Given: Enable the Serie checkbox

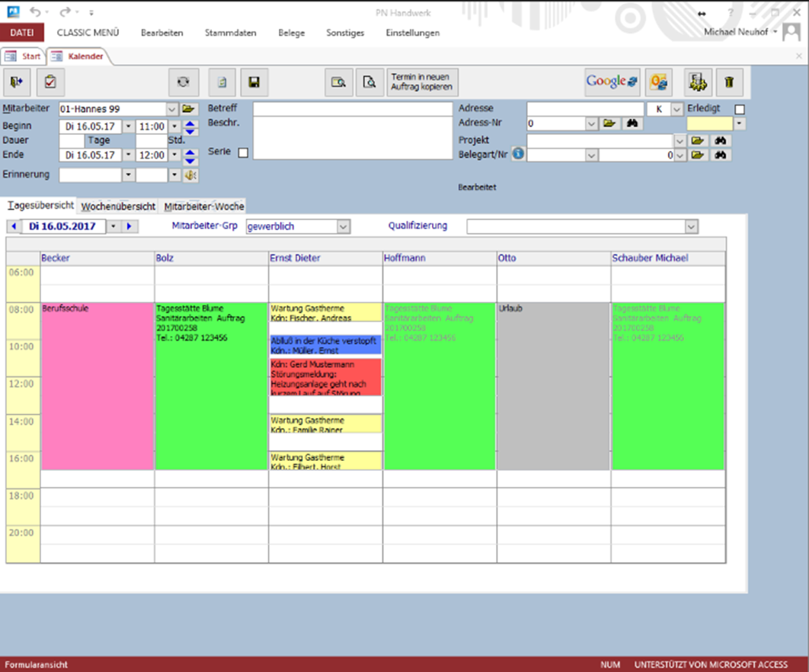Looking at the screenshot, I should tap(243, 152).
